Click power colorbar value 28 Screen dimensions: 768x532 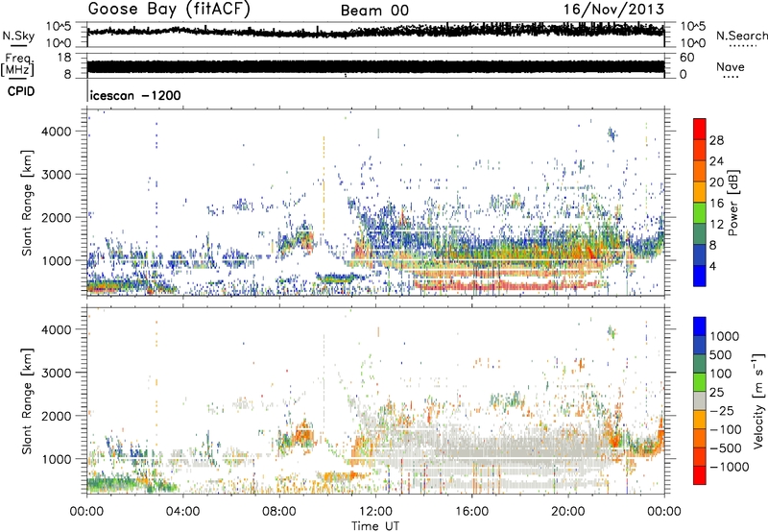716,140
